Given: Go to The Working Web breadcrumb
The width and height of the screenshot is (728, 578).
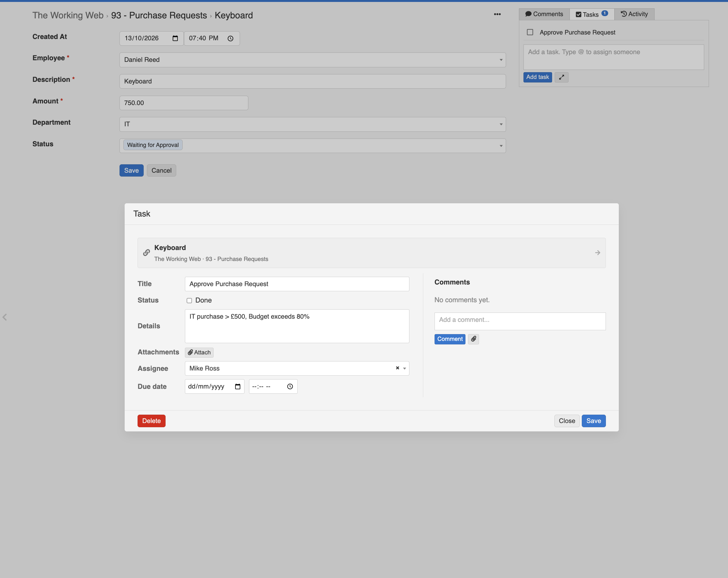Looking at the screenshot, I should coord(68,15).
